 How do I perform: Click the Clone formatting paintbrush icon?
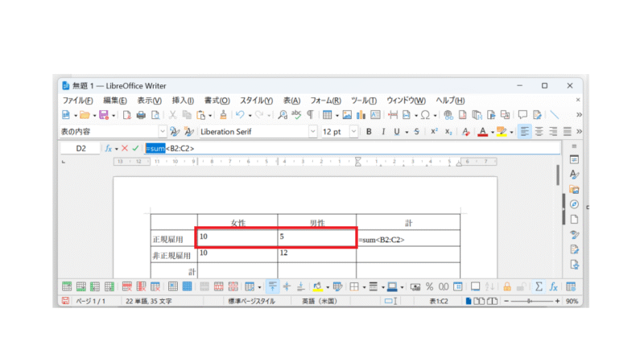coord(223,115)
